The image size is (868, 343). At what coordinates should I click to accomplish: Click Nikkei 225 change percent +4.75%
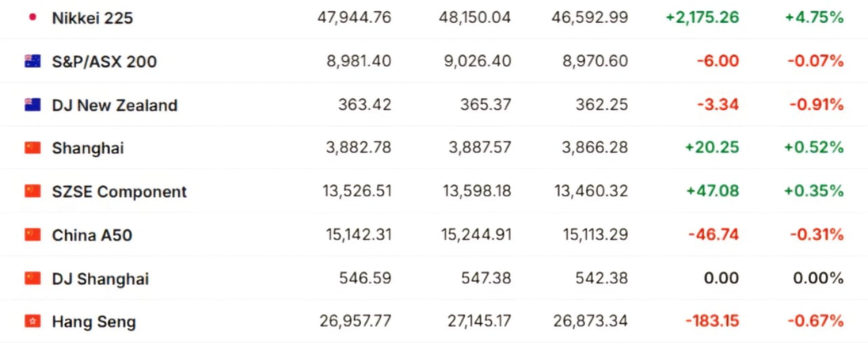click(x=814, y=18)
